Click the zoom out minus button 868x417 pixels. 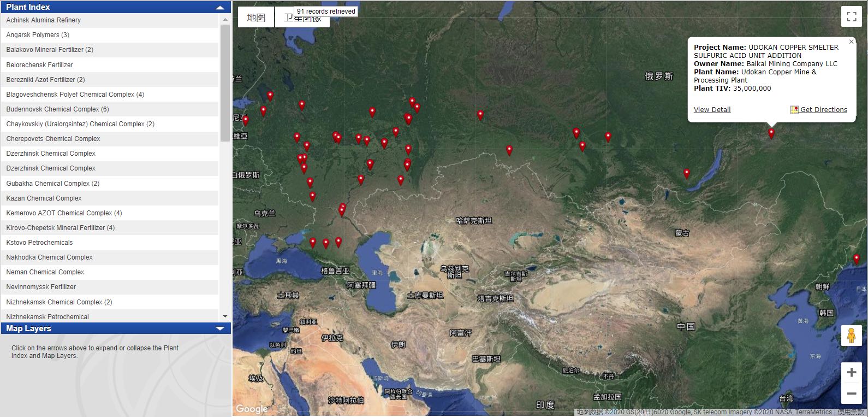coord(851,394)
